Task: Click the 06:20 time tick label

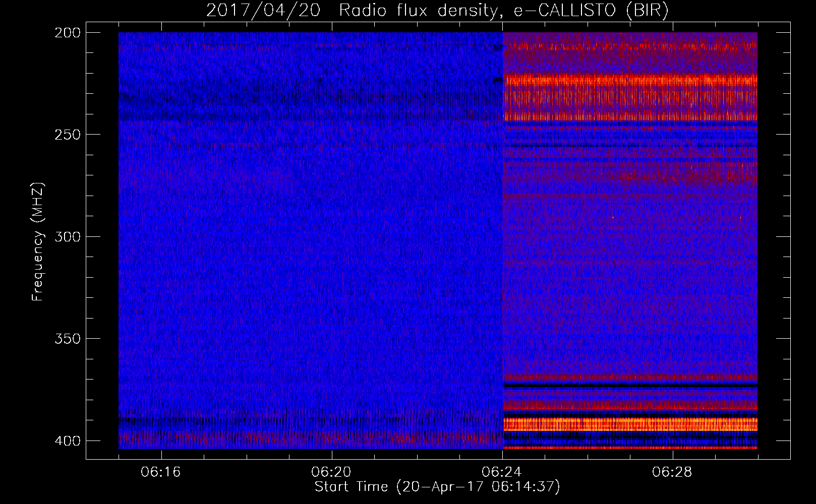Action: click(x=331, y=472)
